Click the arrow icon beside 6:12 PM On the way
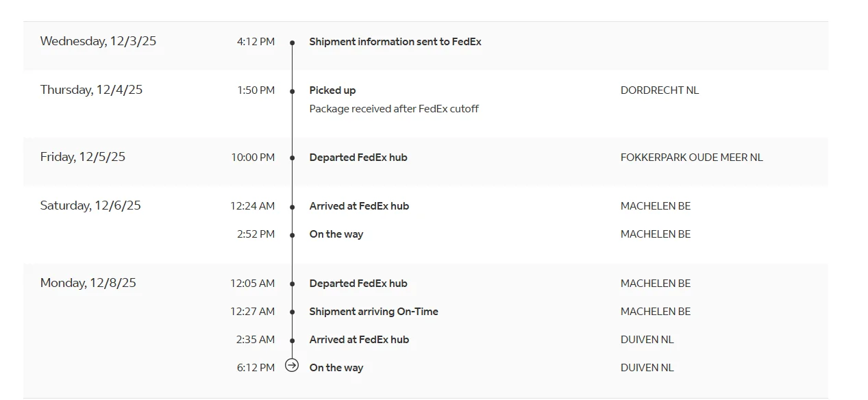868x400 pixels. (x=292, y=366)
